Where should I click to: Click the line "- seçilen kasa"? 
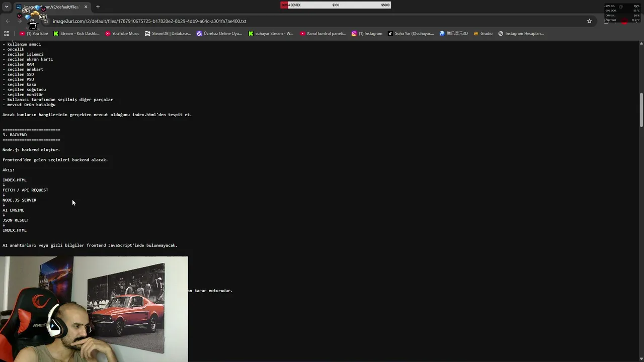tap(19, 84)
